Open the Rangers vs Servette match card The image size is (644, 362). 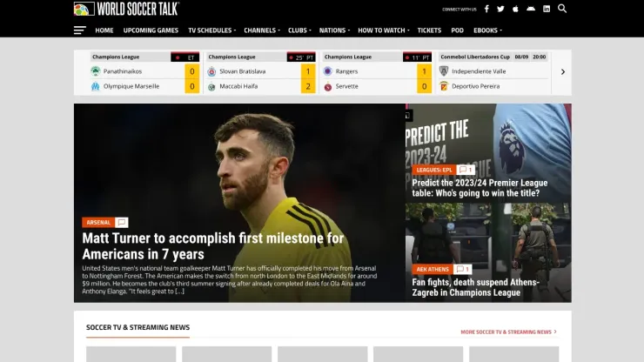(377, 73)
